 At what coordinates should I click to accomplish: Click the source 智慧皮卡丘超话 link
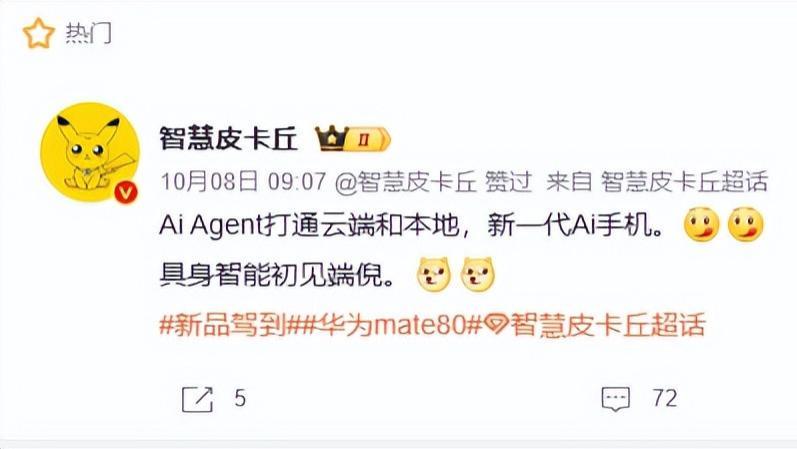[684, 182]
